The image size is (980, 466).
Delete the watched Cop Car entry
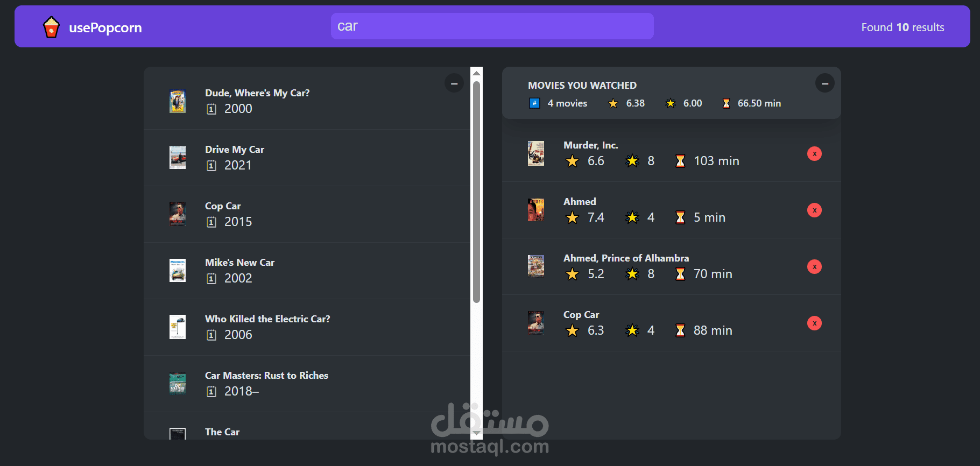coord(814,323)
